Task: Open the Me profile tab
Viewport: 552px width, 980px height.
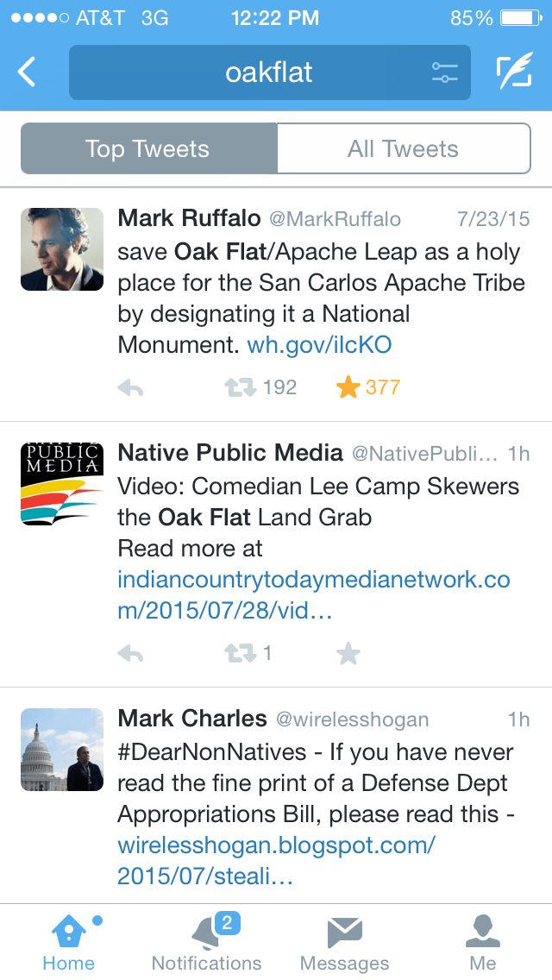Action: [483, 942]
